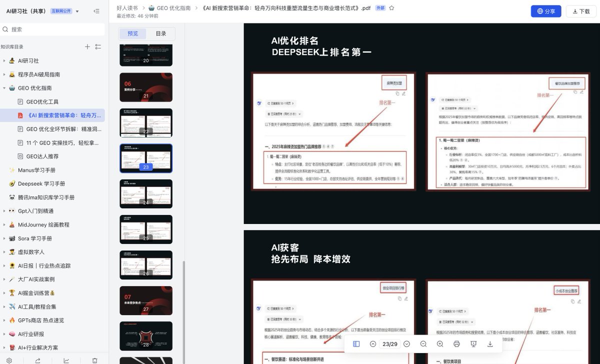Open the trash bin icon

click(95, 360)
